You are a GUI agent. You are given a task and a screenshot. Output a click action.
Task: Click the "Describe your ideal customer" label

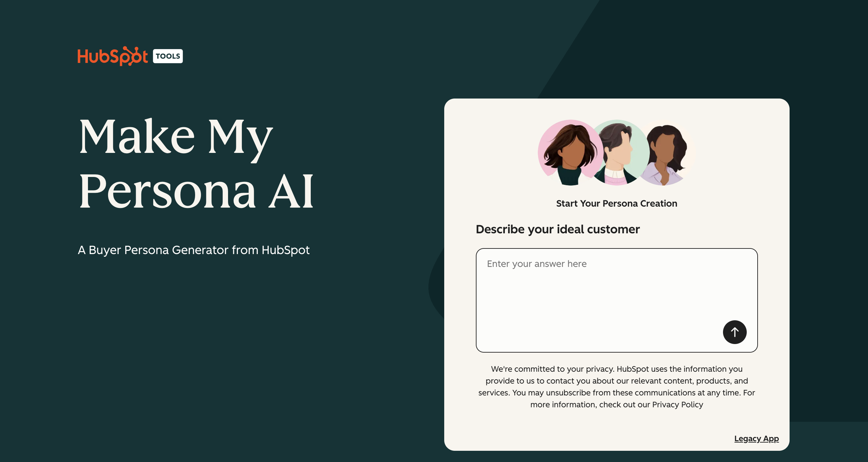coord(558,229)
